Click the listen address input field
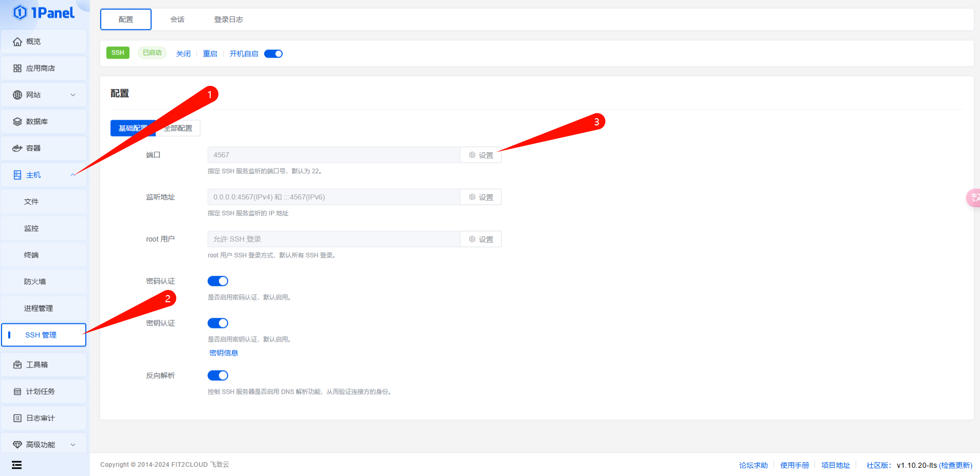Viewport: 980px width, 476px height. coord(334,197)
